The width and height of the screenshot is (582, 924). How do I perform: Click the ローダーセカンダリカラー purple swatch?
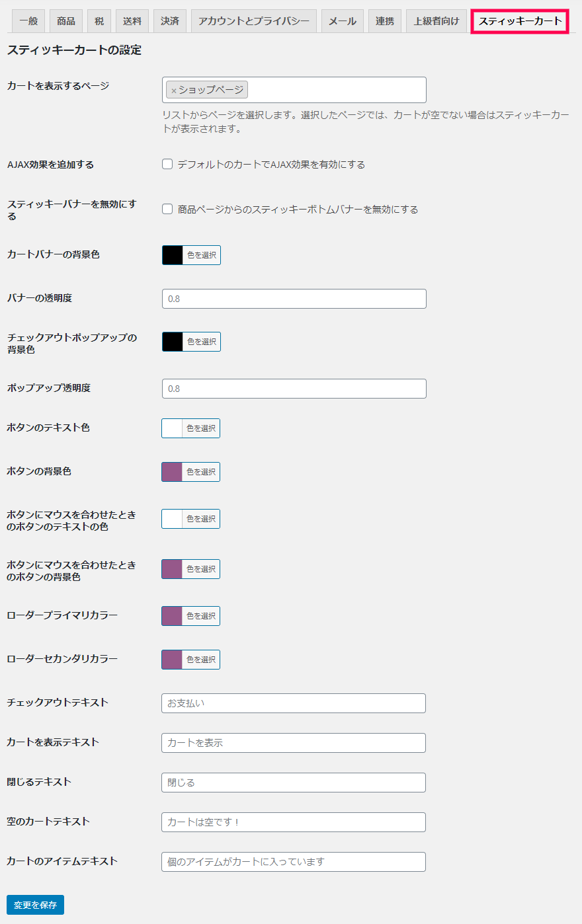click(x=172, y=660)
